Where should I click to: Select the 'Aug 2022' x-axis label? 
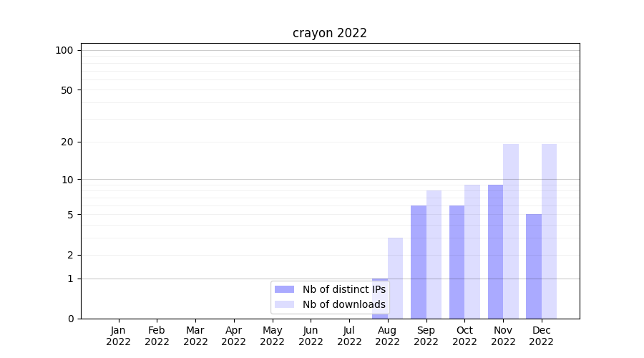click(387, 336)
